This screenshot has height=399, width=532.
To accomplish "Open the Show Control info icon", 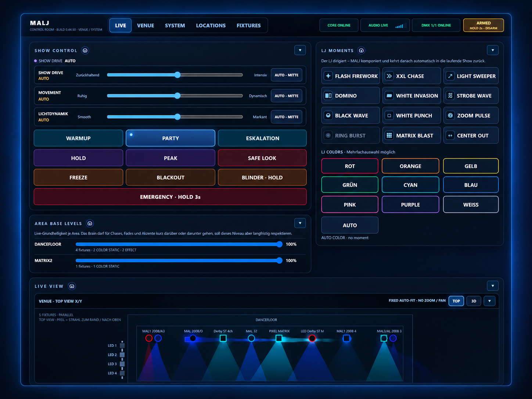I will tap(85, 51).
